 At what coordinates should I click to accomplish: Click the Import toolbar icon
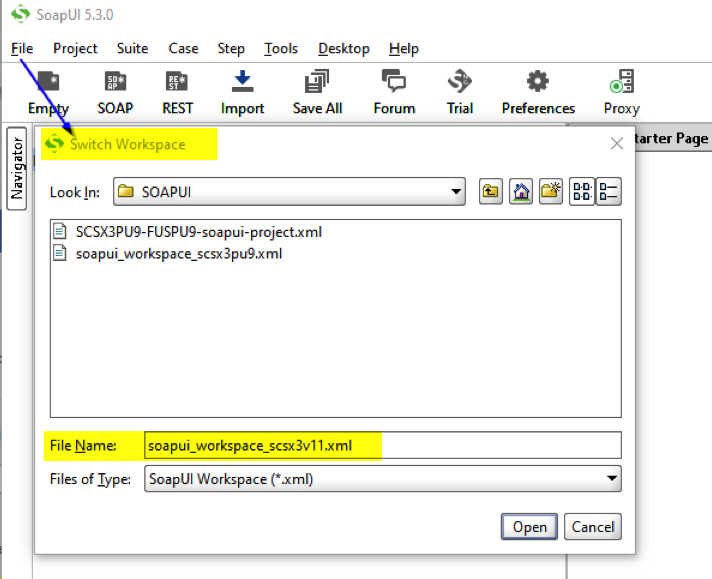(x=242, y=81)
